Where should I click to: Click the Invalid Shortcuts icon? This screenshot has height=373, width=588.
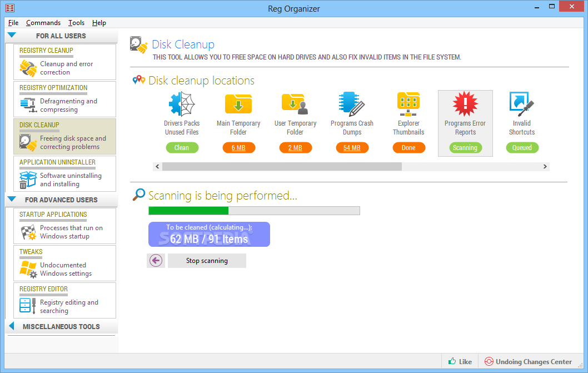point(522,104)
